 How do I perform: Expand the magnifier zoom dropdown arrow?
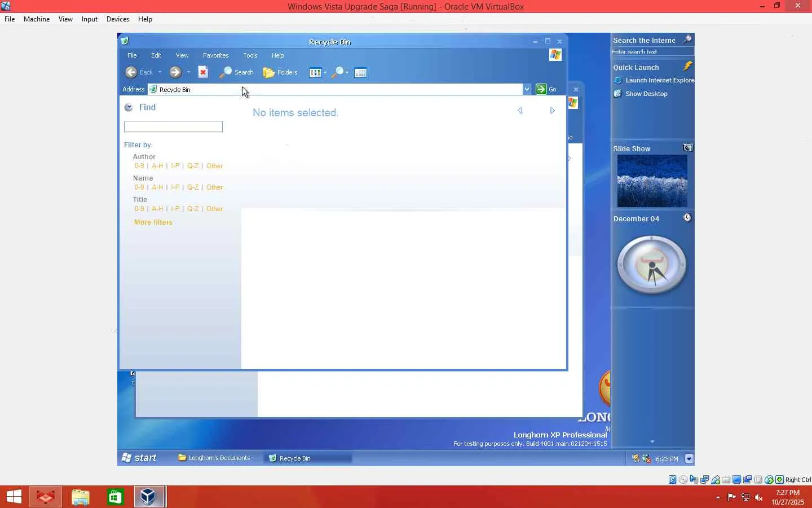(x=347, y=72)
